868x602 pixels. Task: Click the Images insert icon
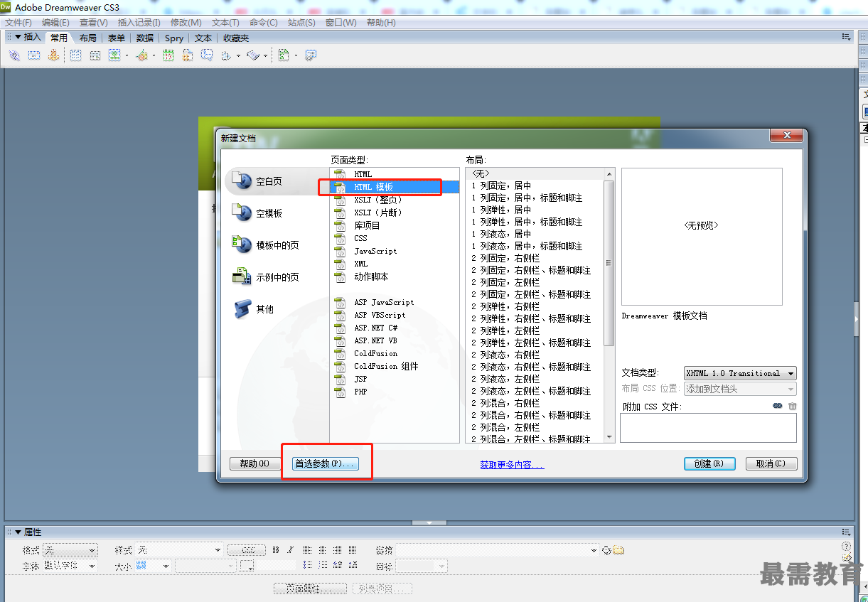pyautogui.click(x=114, y=55)
